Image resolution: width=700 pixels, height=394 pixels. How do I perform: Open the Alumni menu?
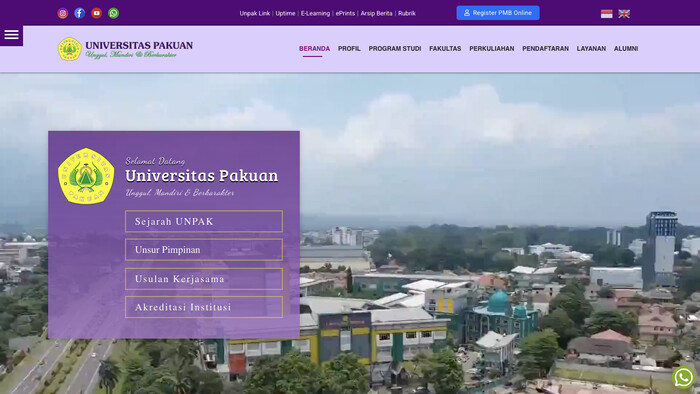(x=626, y=49)
